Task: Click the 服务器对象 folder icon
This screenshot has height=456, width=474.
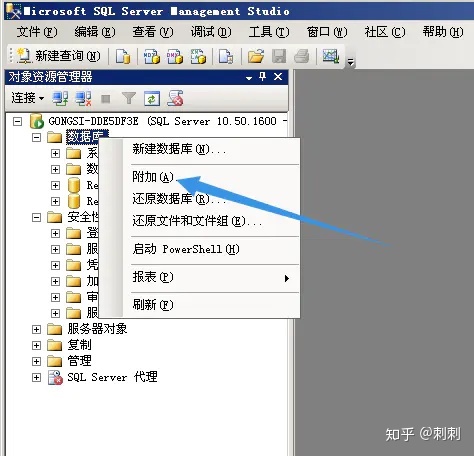Action: 55,330
